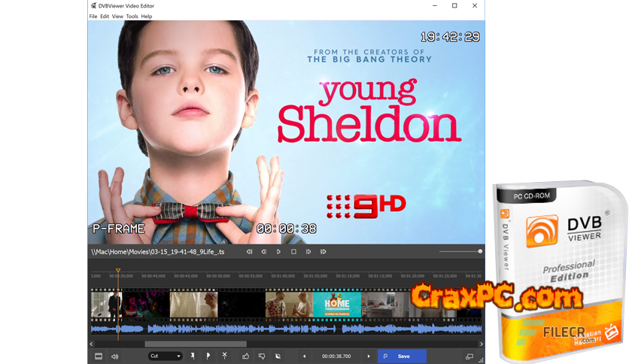
Task: Select the two men thumbnail in filmstrip
Action: (289, 305)
